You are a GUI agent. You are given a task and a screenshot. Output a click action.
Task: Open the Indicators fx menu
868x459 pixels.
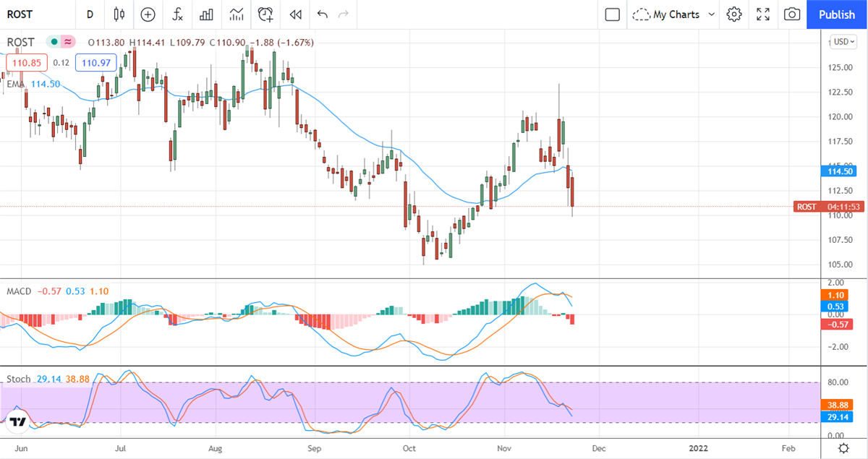pyautogui.click(x=177, y=14)
